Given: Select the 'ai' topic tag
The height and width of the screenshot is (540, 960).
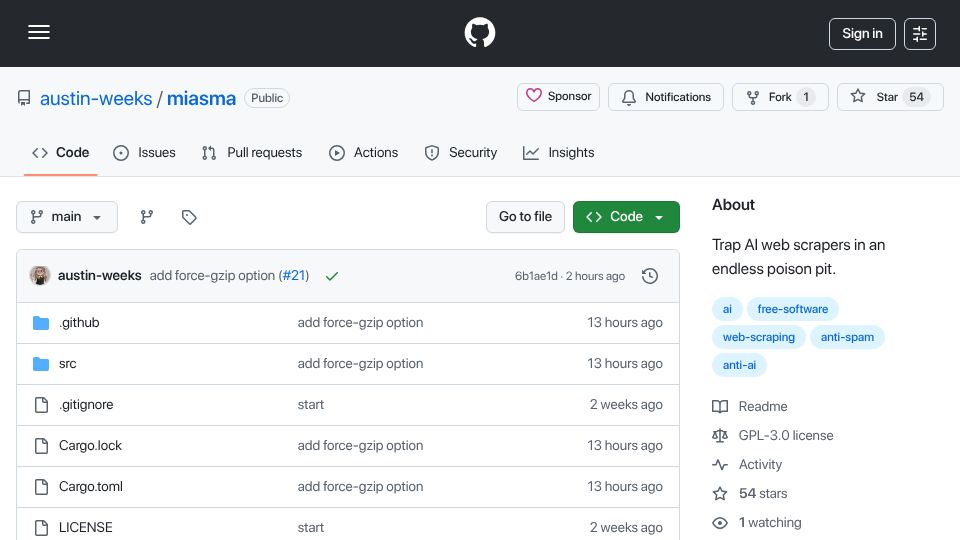Looking at the screenshot, I should tap(727, 309).
